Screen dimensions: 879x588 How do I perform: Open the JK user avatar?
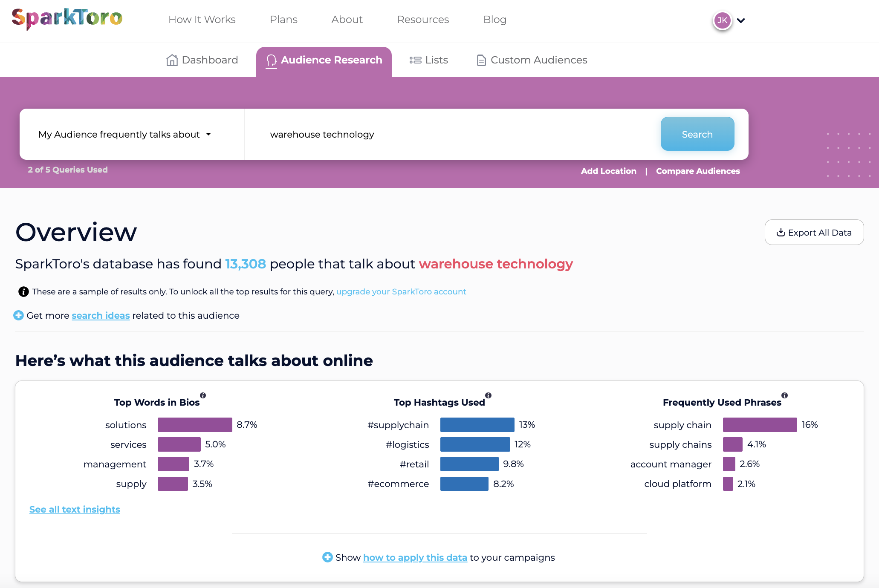(722, 20)
